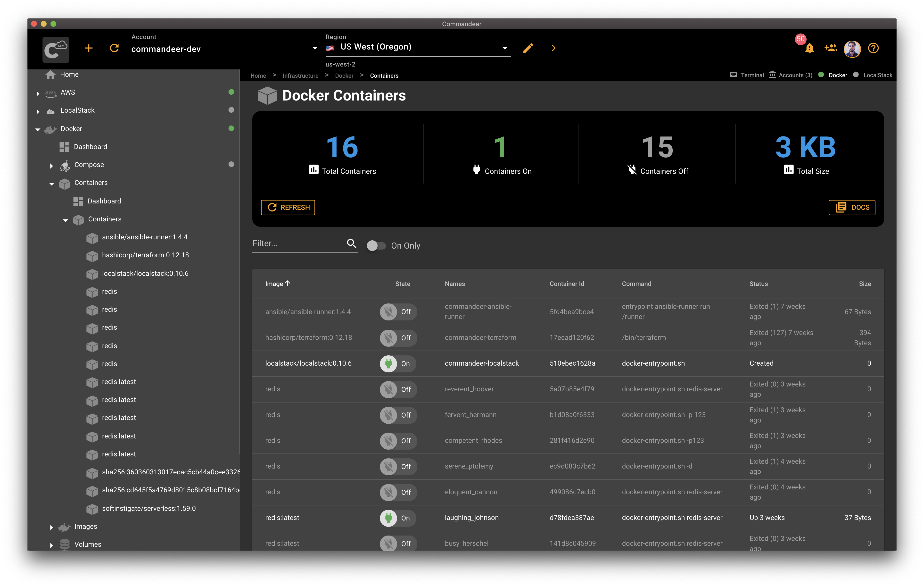924x587 pixels.
Task: Toggle state of competent_rhodes container
Action: click(x=398, y=441)
